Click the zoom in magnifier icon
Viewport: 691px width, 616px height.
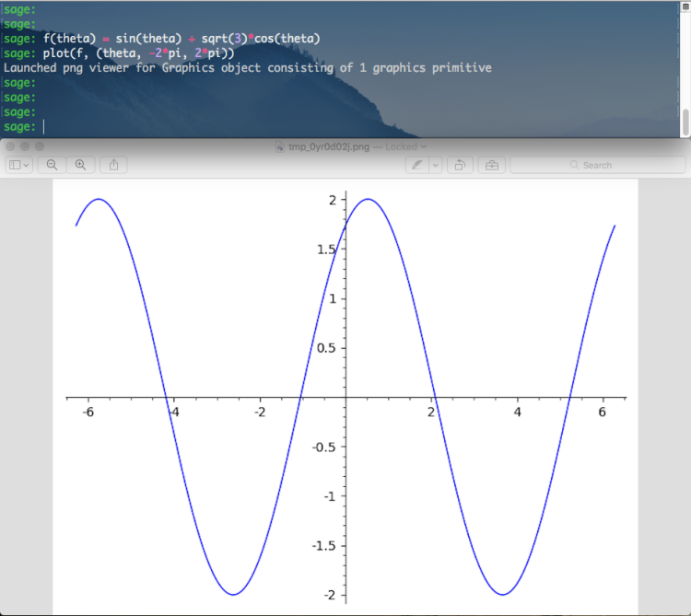[80, 165]
